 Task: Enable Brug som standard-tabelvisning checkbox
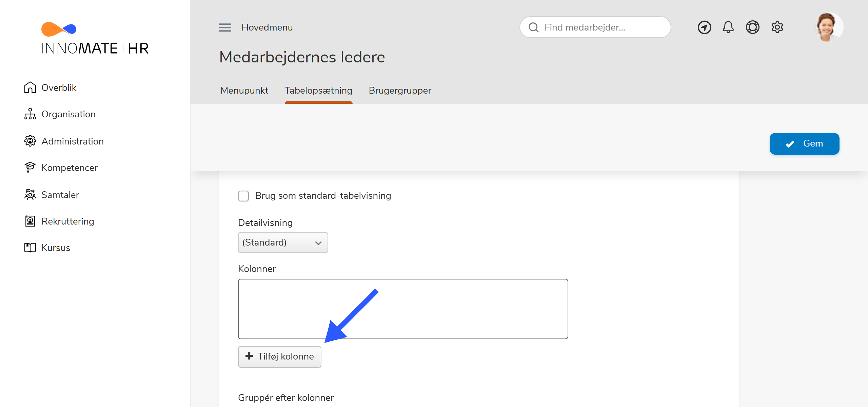pyautogui.click(x=243, y=196)
